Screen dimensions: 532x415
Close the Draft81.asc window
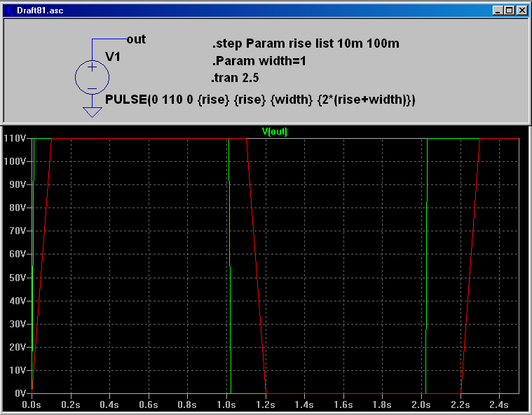click(521, 11)
